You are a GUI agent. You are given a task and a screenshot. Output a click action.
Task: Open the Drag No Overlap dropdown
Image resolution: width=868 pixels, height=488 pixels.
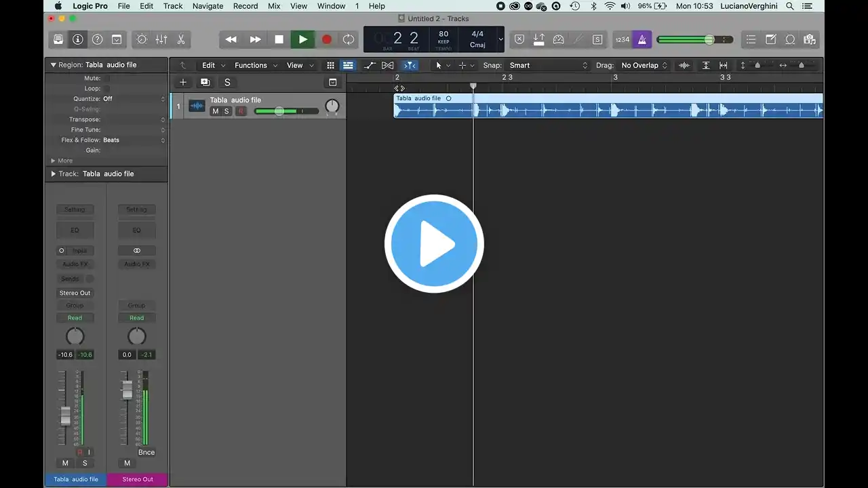tap(644, 65)
